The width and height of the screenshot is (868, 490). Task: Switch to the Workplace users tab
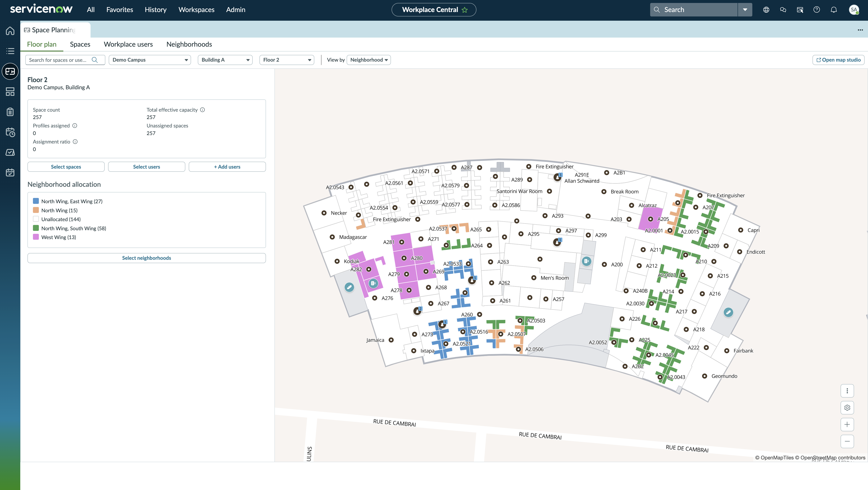pyautogui.click(x=128, y=45)
